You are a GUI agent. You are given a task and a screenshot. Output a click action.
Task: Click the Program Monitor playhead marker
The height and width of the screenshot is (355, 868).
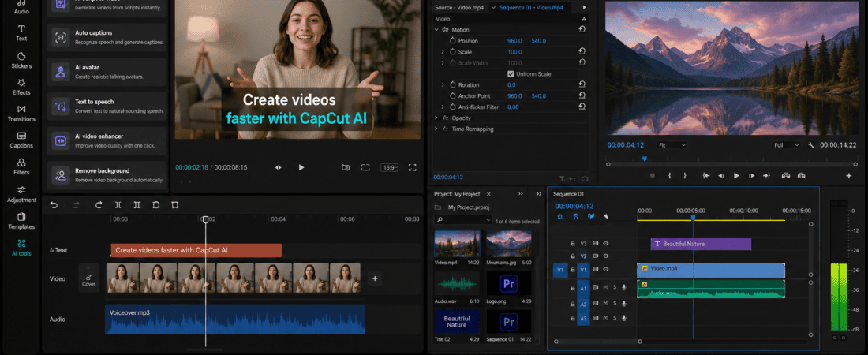(x=645, y=159)
